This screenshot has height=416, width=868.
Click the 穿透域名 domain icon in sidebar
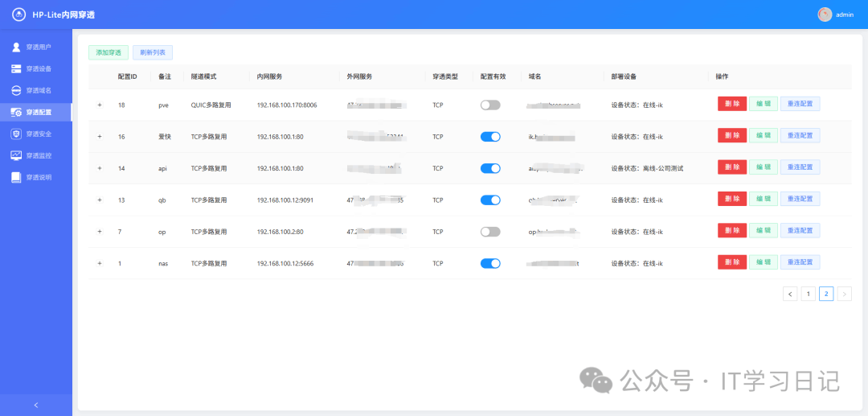[x=16, y=90]
